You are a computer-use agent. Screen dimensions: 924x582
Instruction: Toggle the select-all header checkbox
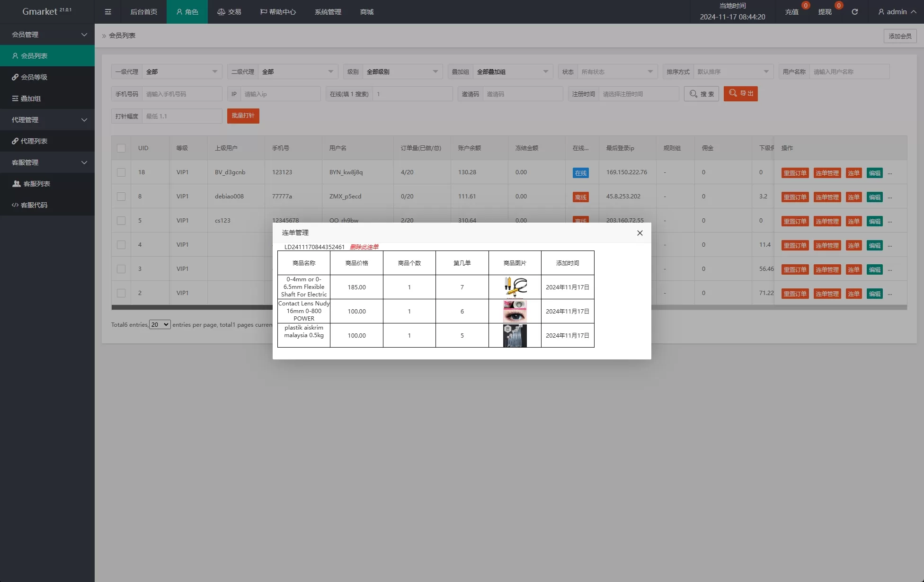pos(121,148)
